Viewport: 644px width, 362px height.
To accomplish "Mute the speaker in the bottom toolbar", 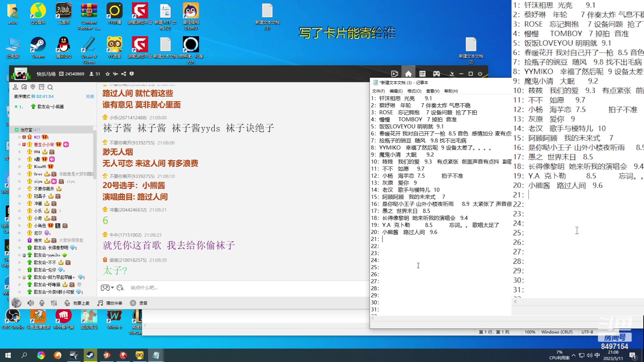I will click(x=31, y=303).
